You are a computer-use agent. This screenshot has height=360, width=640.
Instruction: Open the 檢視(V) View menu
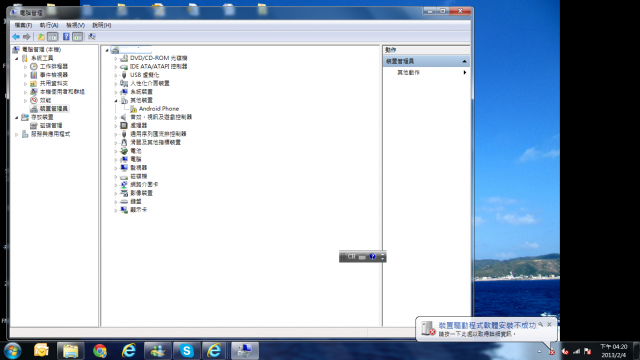(76, 25)
